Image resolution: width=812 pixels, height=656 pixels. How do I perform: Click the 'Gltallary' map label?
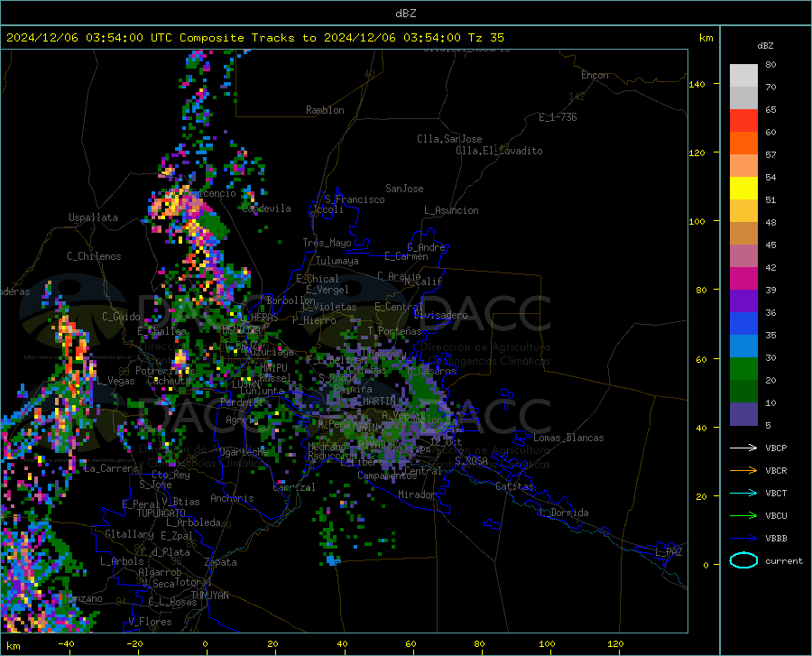(x=129, y=534)
